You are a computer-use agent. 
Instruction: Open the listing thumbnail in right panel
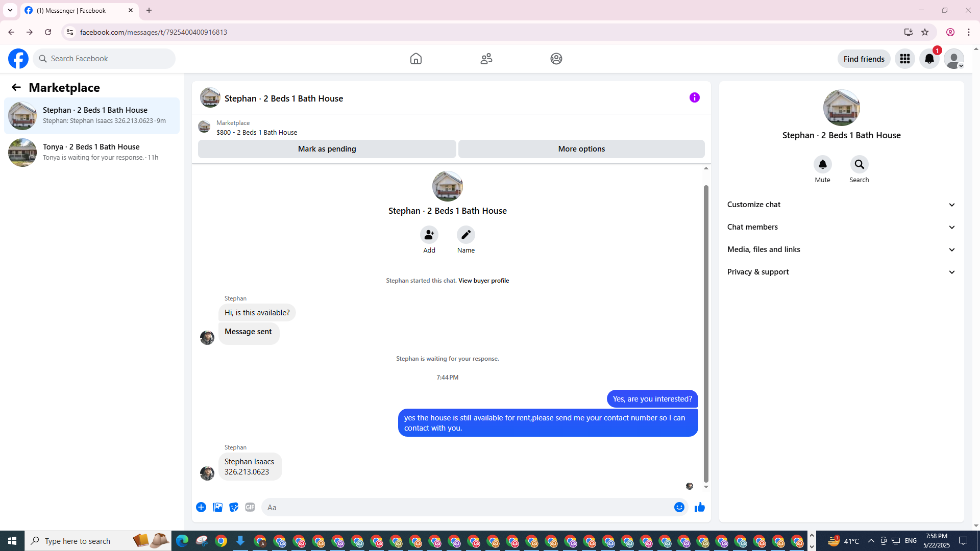(842, 108)
